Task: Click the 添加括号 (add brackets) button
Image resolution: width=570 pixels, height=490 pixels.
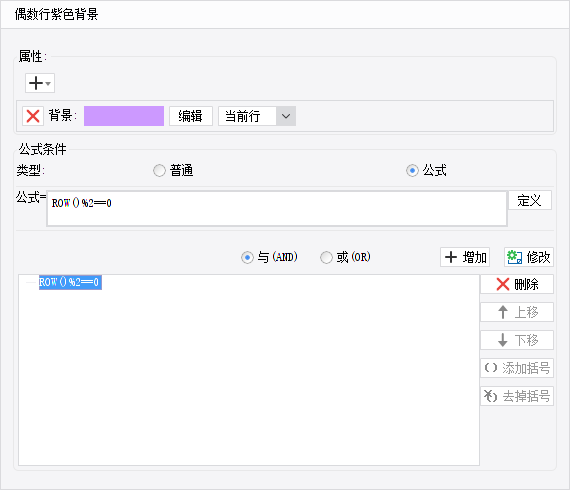Action: (517, 368)
